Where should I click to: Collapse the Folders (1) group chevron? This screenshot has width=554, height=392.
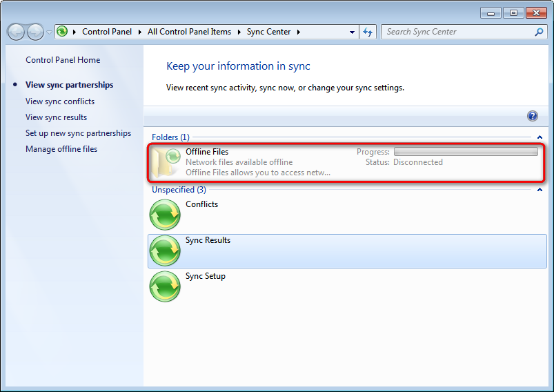540,137
